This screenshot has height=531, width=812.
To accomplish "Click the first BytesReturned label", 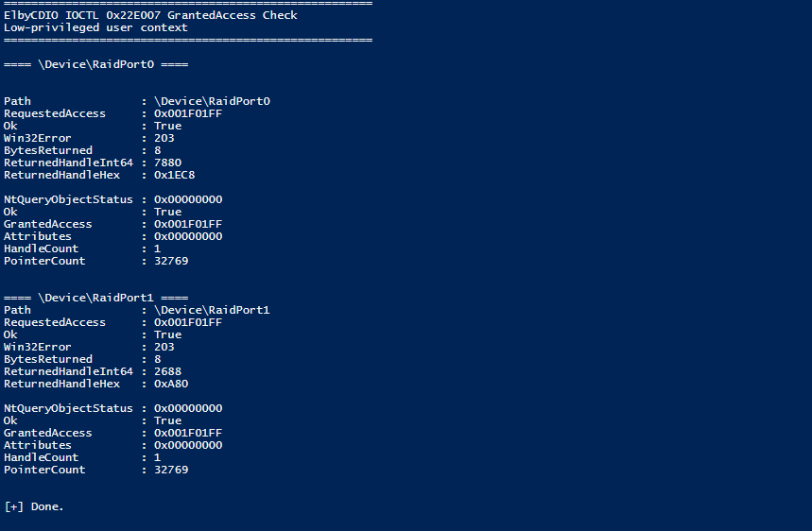I will 47,150.
